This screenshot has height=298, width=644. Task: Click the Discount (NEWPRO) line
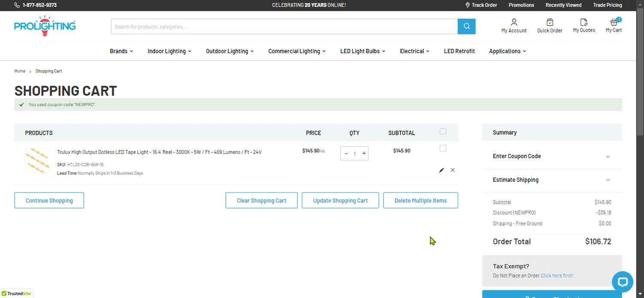[552, 213]
